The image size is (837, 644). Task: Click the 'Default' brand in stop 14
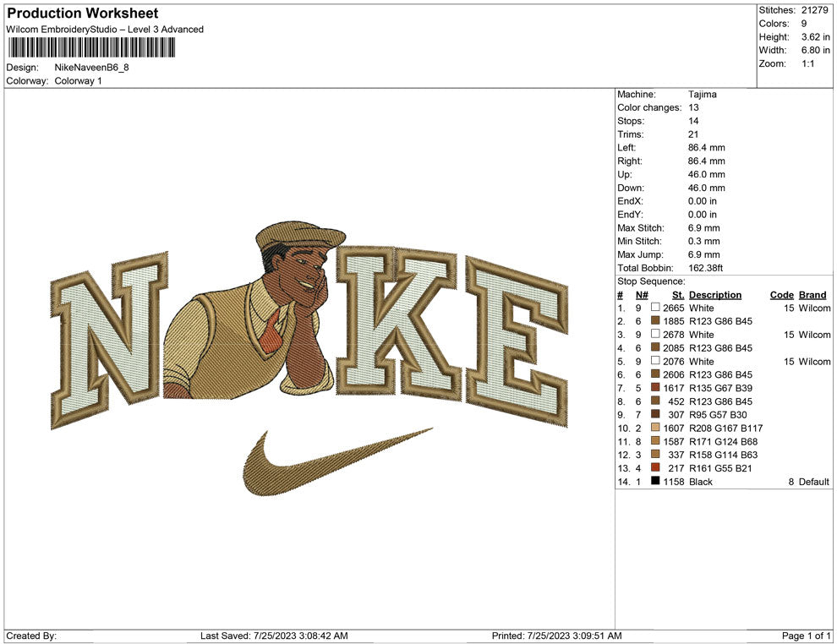coord(814,481)
